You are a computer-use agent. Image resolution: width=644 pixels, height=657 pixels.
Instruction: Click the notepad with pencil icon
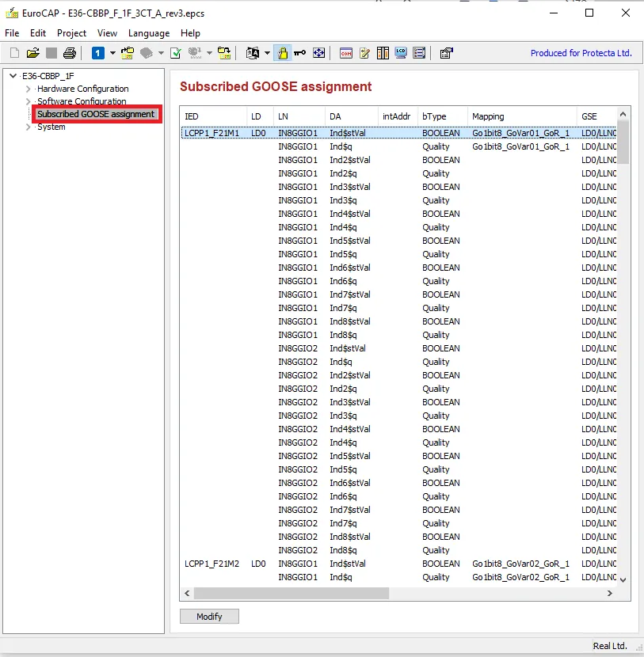[x=364, y=53]
